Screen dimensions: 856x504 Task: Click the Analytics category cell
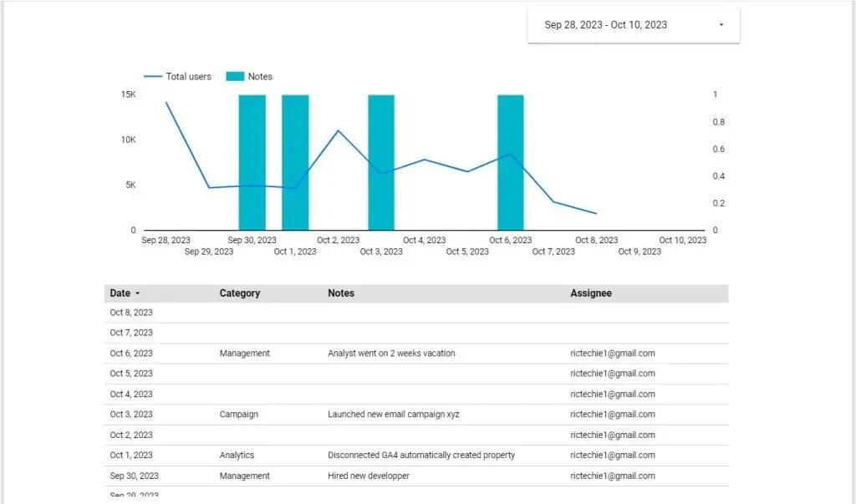click(x=237, y=456)
